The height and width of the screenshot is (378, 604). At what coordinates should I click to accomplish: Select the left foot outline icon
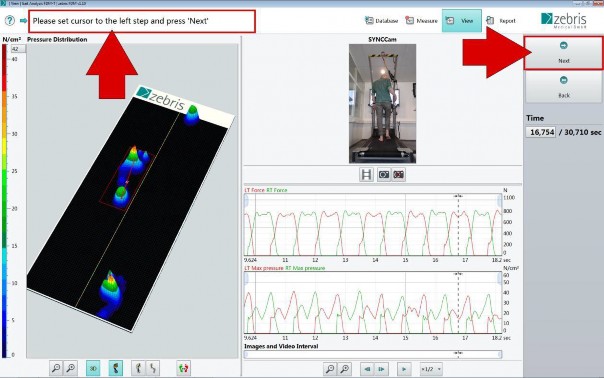138,368
